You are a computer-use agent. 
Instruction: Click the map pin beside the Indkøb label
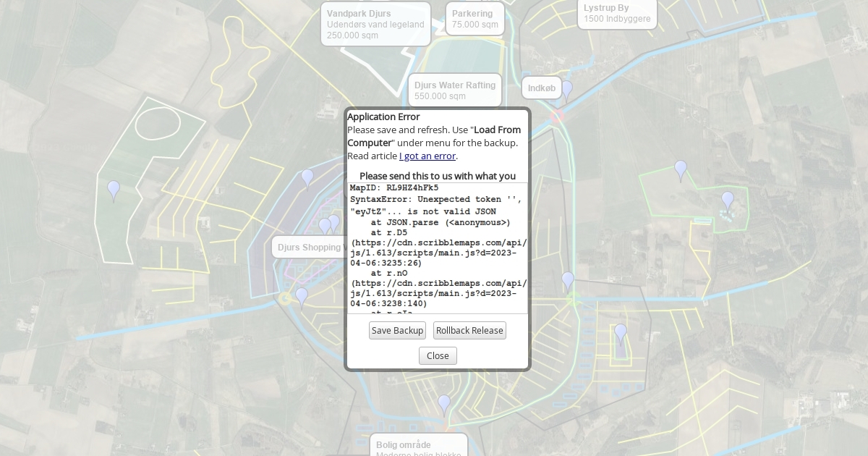tap(567, 90)
